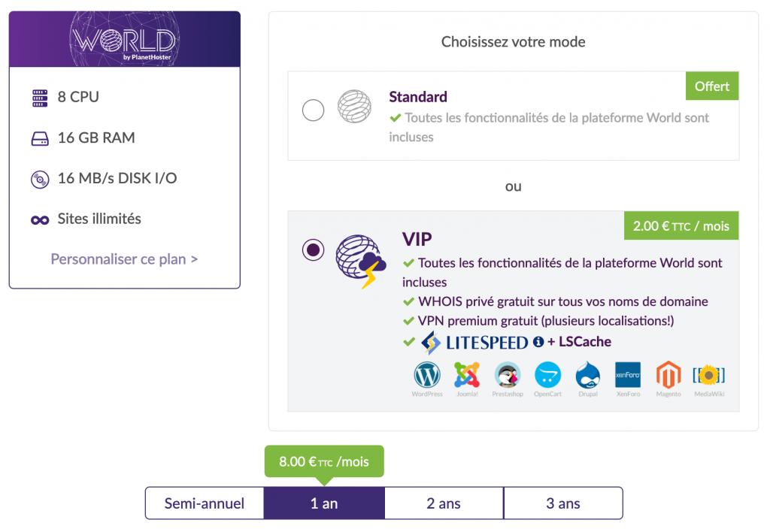Click the Joomla logo icon

pos(467,376)
